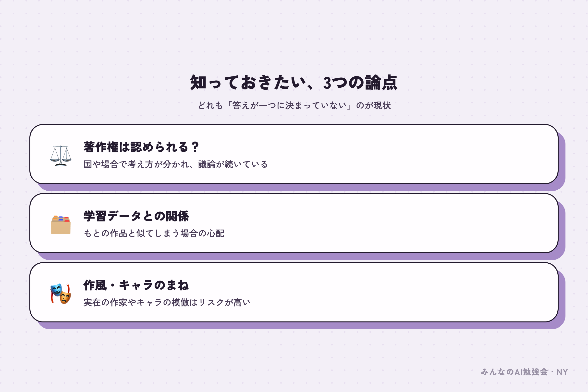Click empty area inside the training data card

tap(400, 223)
